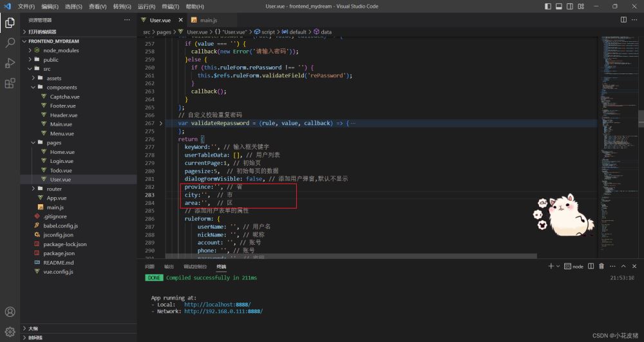The height and width of the screenshot is (342, 644).
Task: Open the Extensions view
Action: pos(10,83)
